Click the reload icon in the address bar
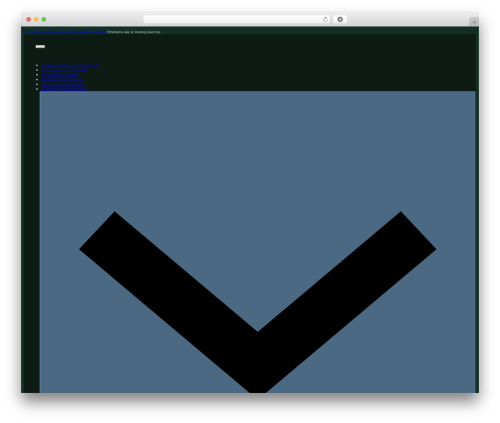The image size is (500, 423). [325, 19]
